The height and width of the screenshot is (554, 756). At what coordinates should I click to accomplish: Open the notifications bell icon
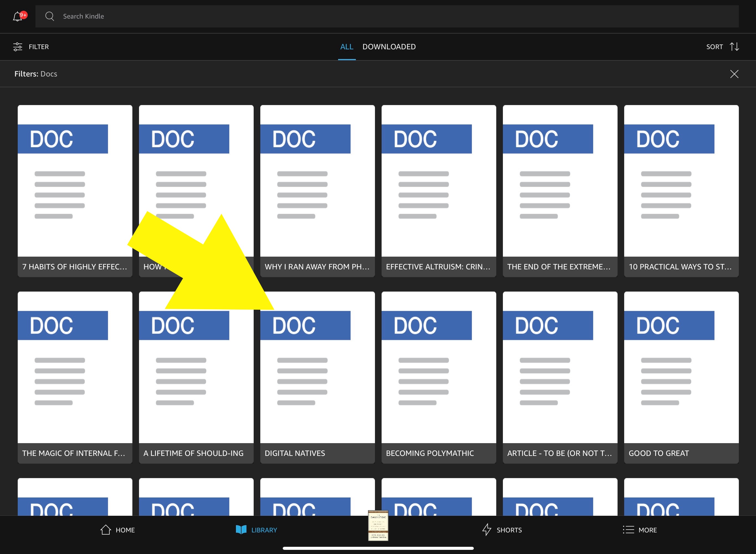18,16
